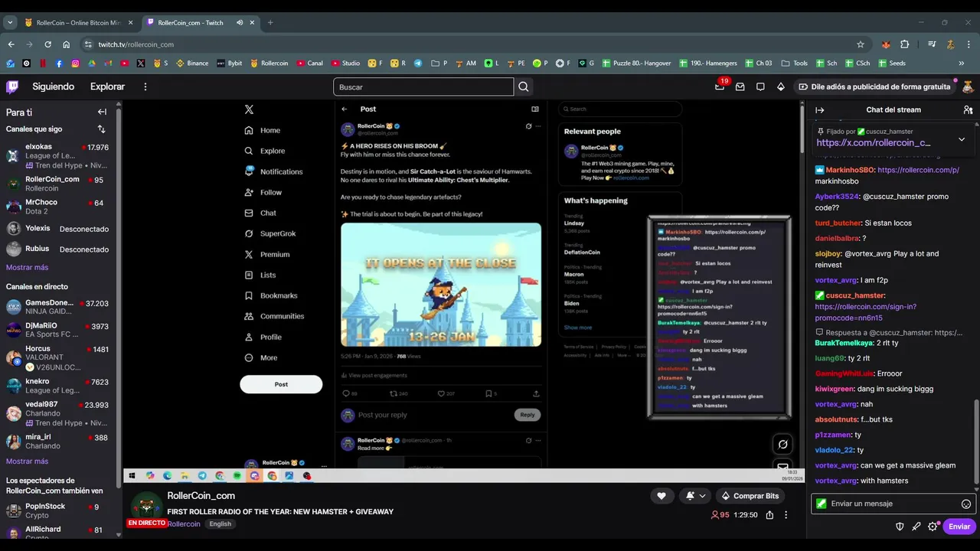980x551 pixels.
Task: Open the three-dot menu beside Explorar
Action: pyautogui.click(x=145, y=86)
